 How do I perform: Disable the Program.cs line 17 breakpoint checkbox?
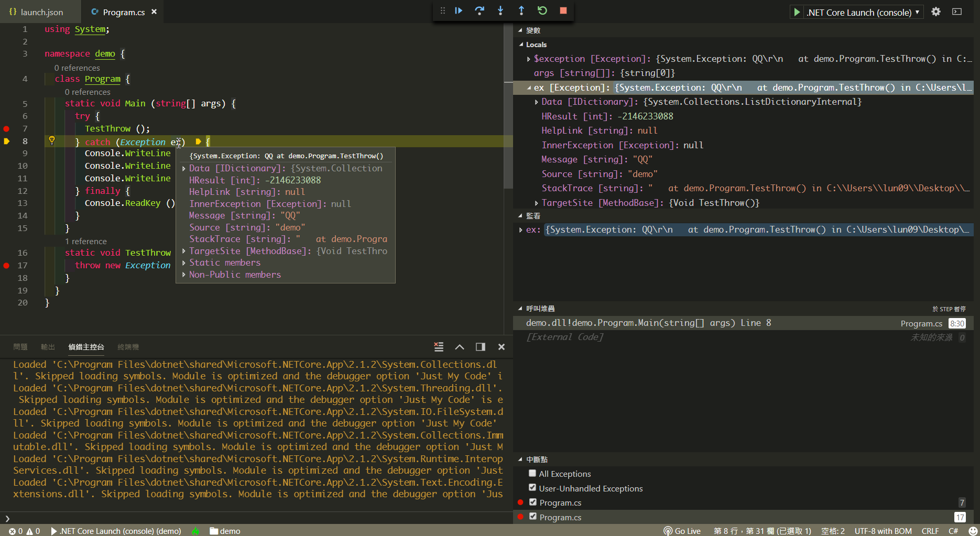point(533,517)
